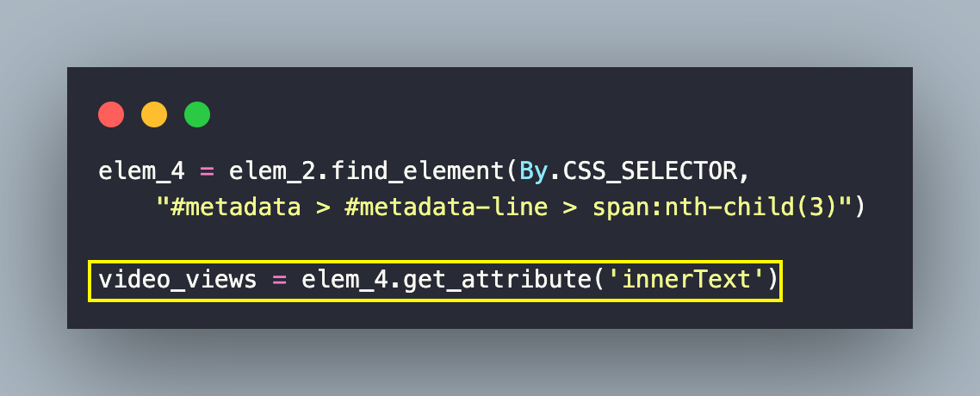Viewport: 980px width, 396px height.
Task: Click the number 3 inside nth-child
Action: coord(822,208)
